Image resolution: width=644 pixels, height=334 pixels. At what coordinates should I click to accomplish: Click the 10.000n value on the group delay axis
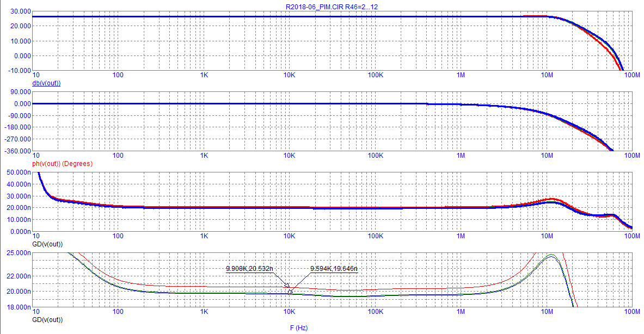click(x=19, y=220)
